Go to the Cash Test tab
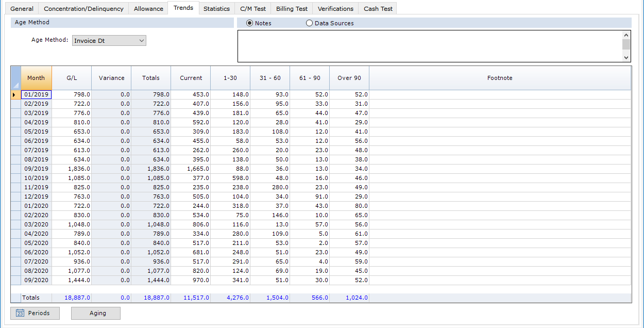The width and height of the screenshot is (644, 328). click(x=378, y=9)
